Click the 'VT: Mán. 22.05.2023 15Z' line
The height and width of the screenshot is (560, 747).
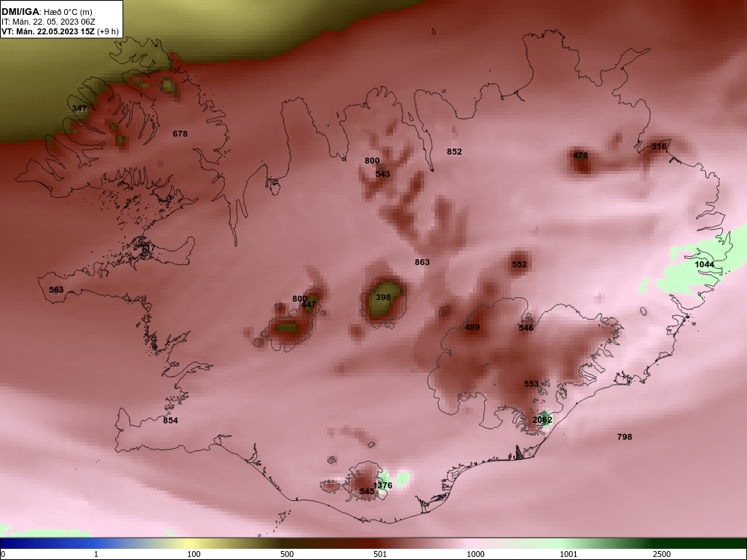coord(60,31)
